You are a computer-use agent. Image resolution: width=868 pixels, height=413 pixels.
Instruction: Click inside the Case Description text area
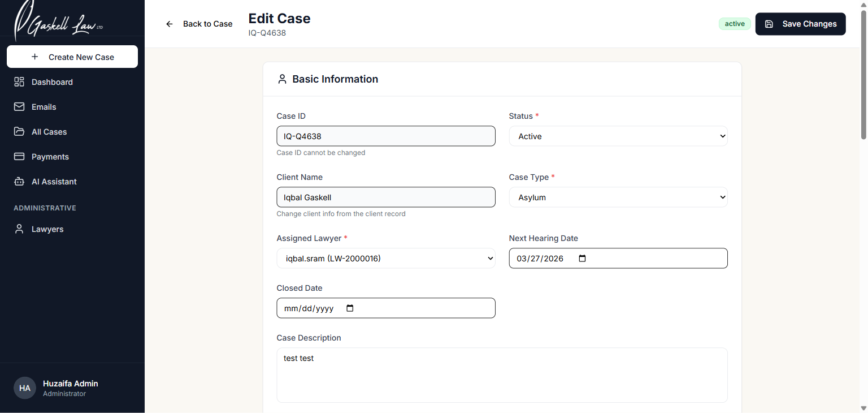tap(502, 375)
